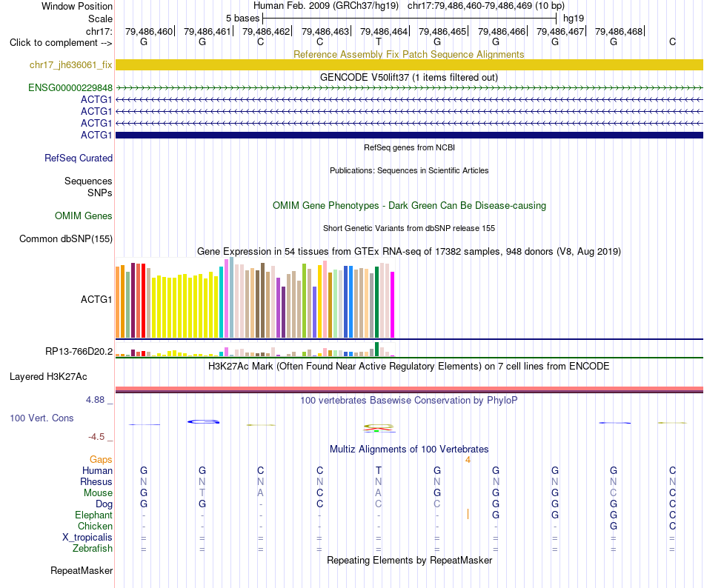
Task: Click the Gaps row label
Action: pyautogui.click(x=101, y=459)
